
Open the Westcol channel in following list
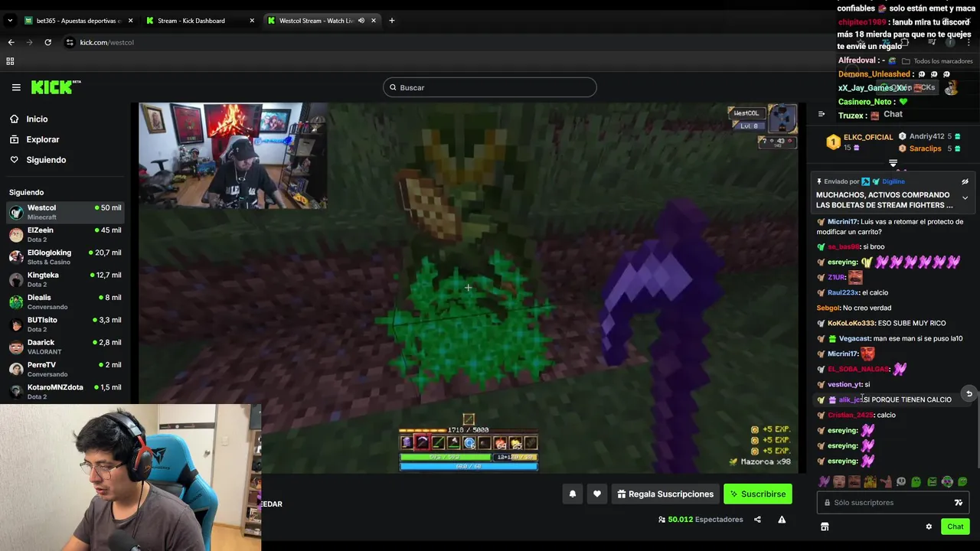[65, 212]
